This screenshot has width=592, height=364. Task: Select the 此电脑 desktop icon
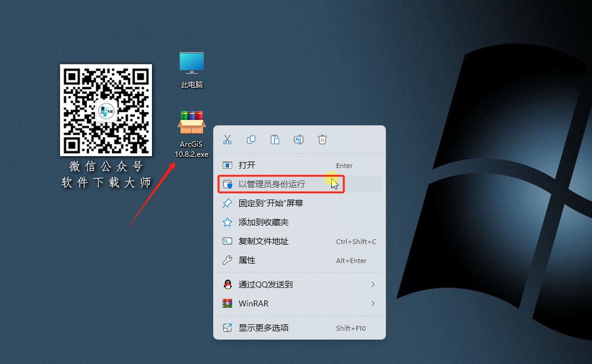191,62
